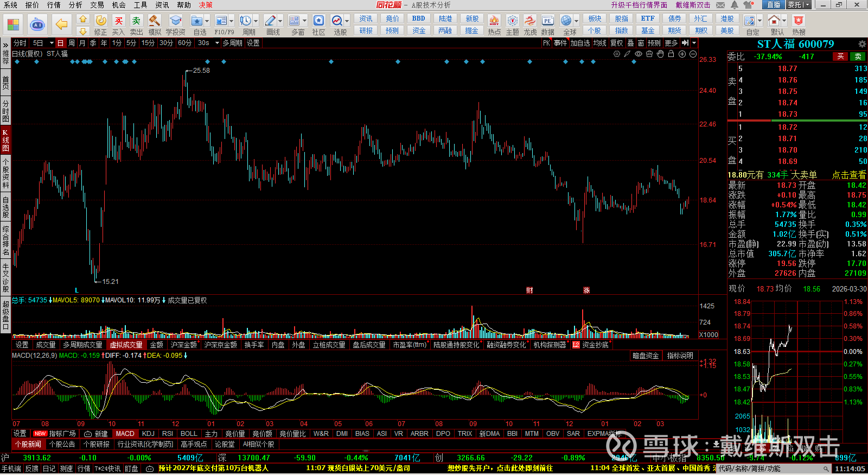Click the green 卖 button beside 委比

858,56
